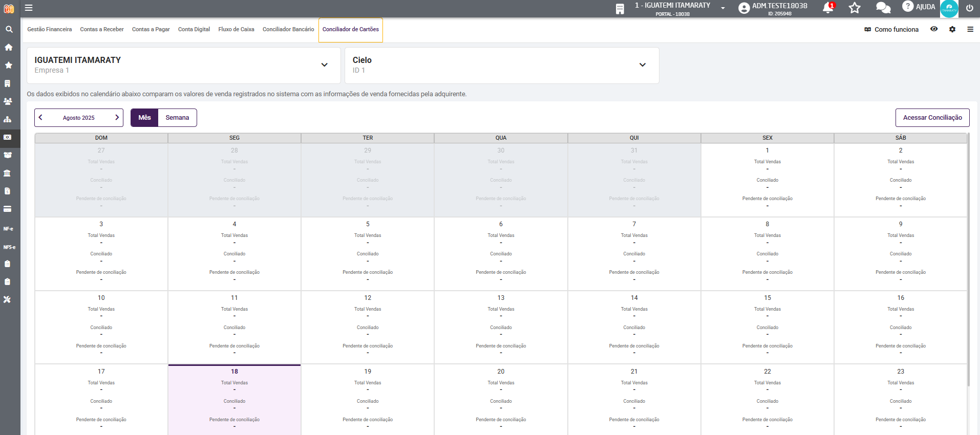The width and height of the screenshot is (980, 435).
Task: Go to home via sidebar icon
Action: (9, 47)
